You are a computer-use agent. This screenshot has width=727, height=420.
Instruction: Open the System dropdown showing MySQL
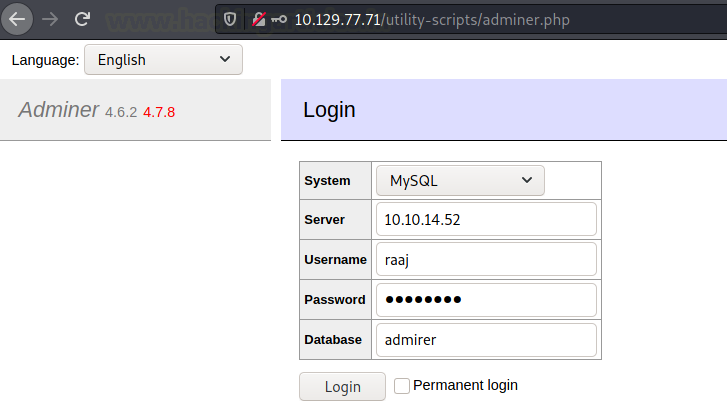click(460, 180)
